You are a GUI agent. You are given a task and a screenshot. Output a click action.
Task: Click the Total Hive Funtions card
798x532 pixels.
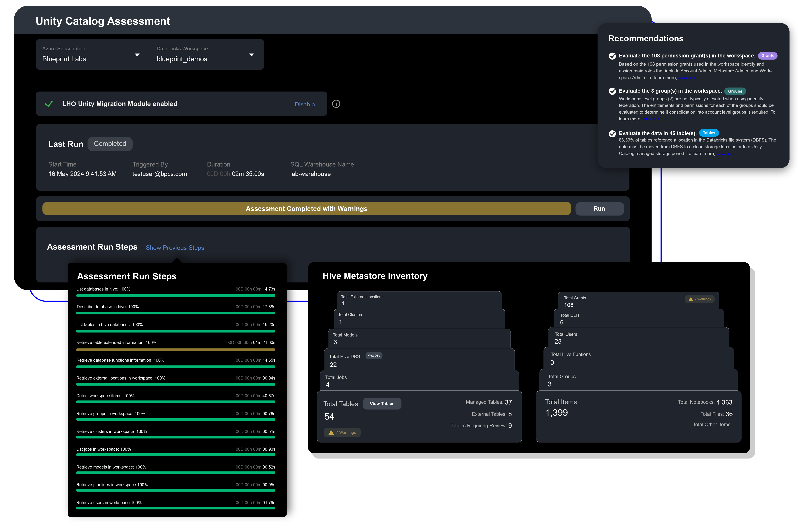pyautogui.click(x=639, y=358)
